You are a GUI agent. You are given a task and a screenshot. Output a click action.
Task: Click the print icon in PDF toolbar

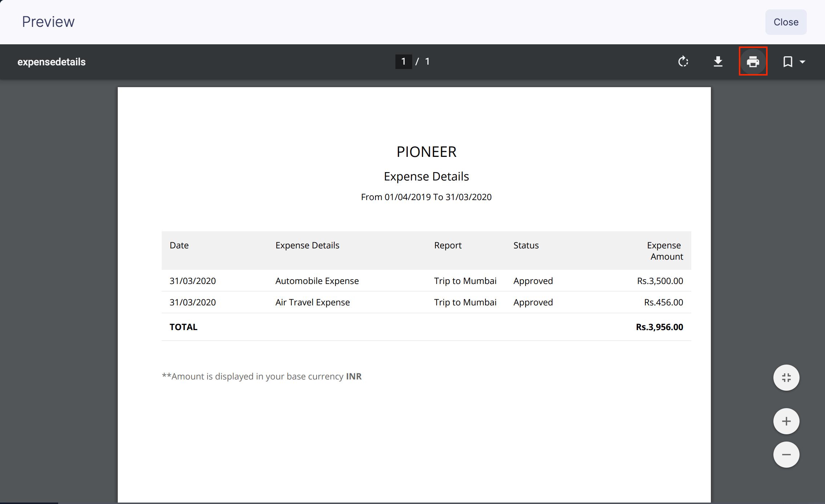coord(753,61)
